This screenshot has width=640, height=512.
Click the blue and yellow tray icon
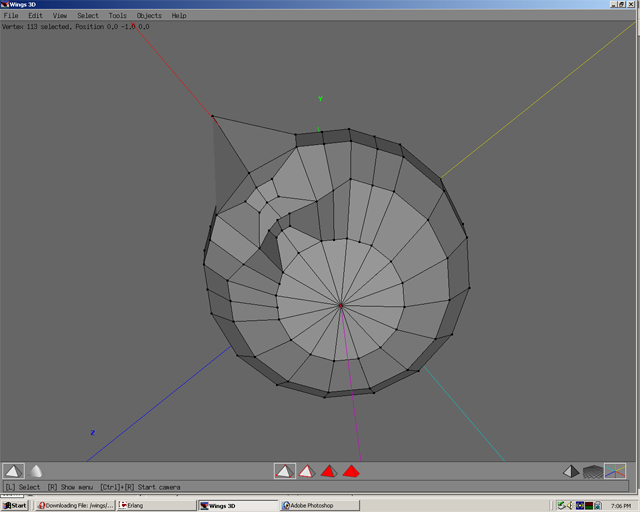pyautogui.click(x=580, y=505)
